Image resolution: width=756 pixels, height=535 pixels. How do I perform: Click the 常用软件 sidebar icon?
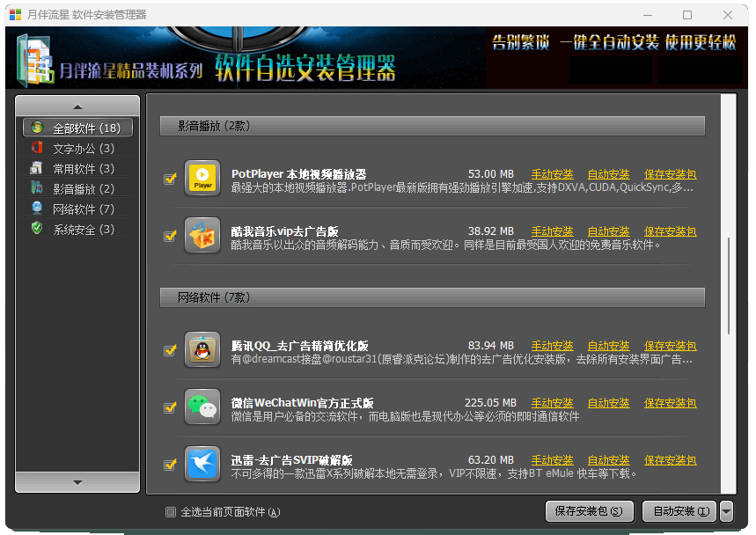point(37,168)
